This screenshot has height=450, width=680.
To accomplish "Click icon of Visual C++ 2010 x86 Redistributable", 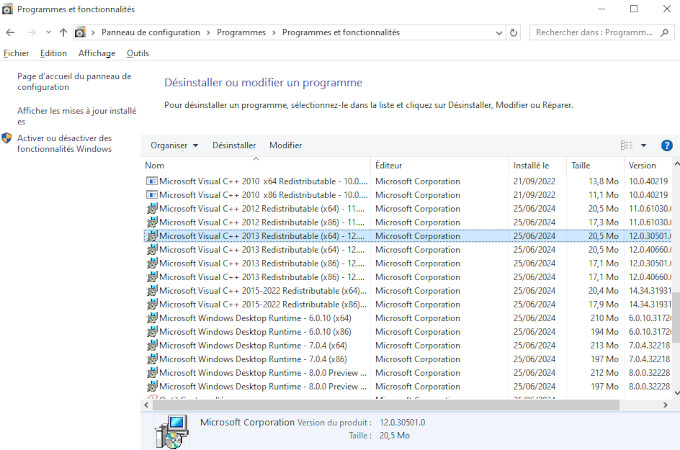I will tap(151, 195).
